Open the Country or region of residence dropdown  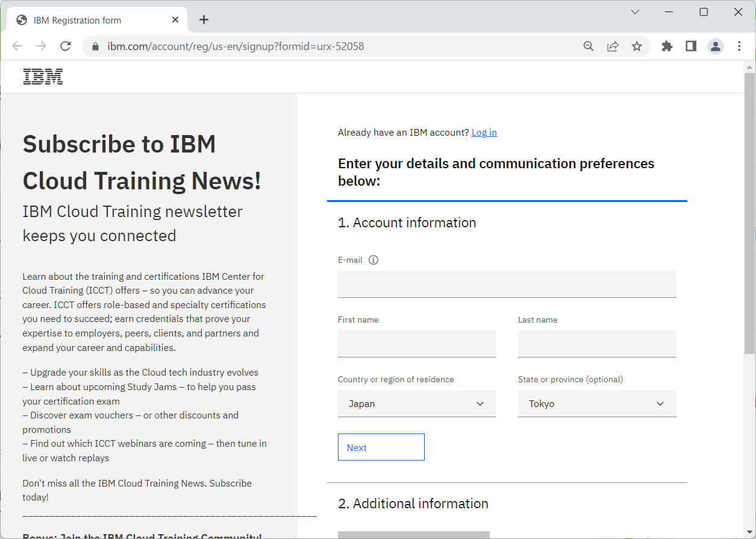click(417, 403)
